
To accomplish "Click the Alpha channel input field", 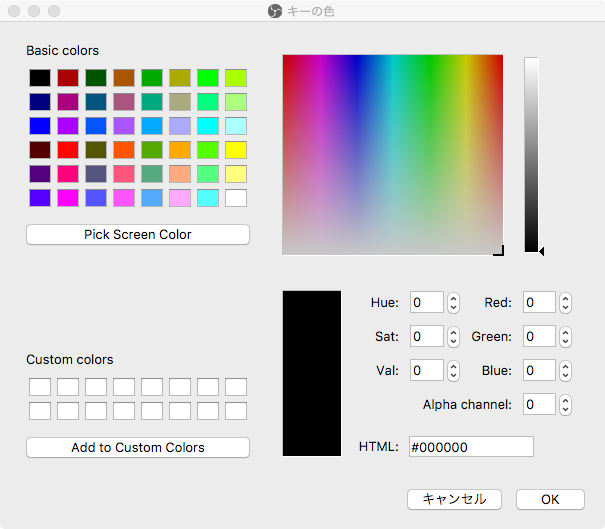I will point(539,404).
